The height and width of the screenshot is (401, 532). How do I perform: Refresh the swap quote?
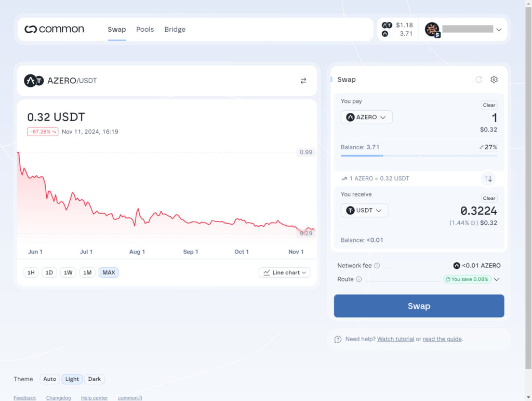point(478,80)
